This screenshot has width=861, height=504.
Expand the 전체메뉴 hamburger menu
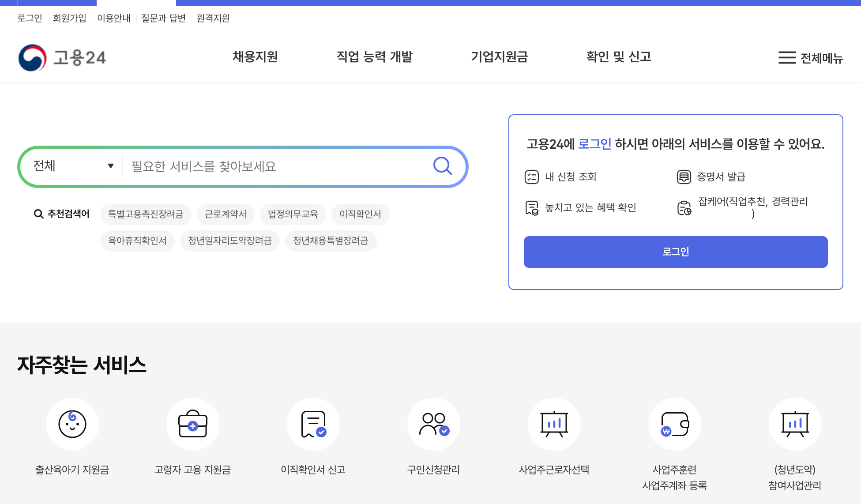pos(787,58)
